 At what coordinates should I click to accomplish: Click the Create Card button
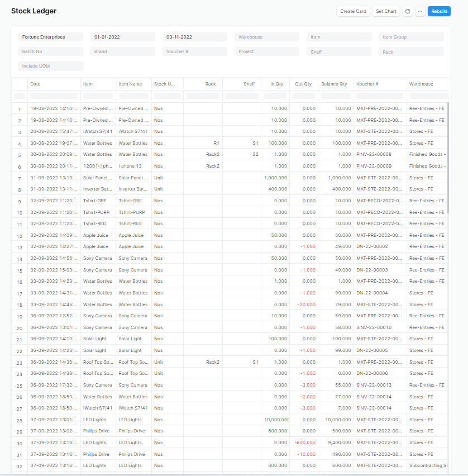(353, 11)
